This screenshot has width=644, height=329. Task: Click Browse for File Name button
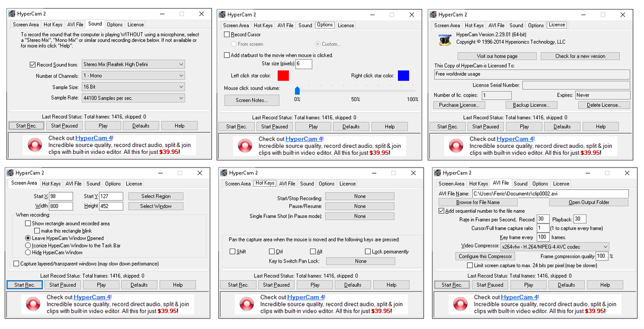478,202
